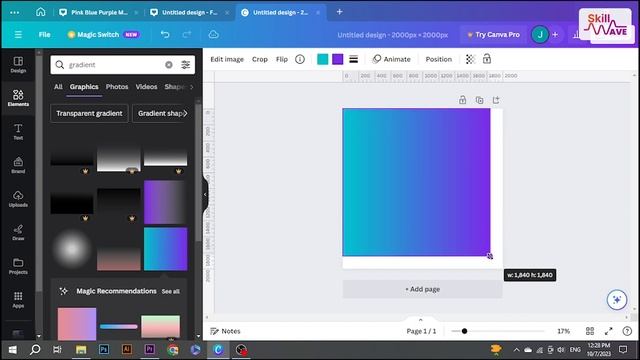Pick the teal color swatch
The width and height of the screenshot is (640, 360).
[322, 59]
